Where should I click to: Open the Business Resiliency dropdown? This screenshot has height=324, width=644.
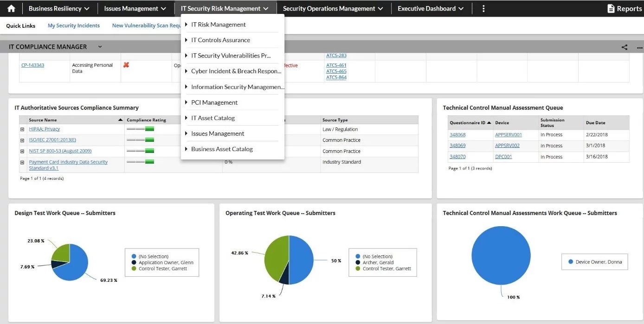[59, 8]
